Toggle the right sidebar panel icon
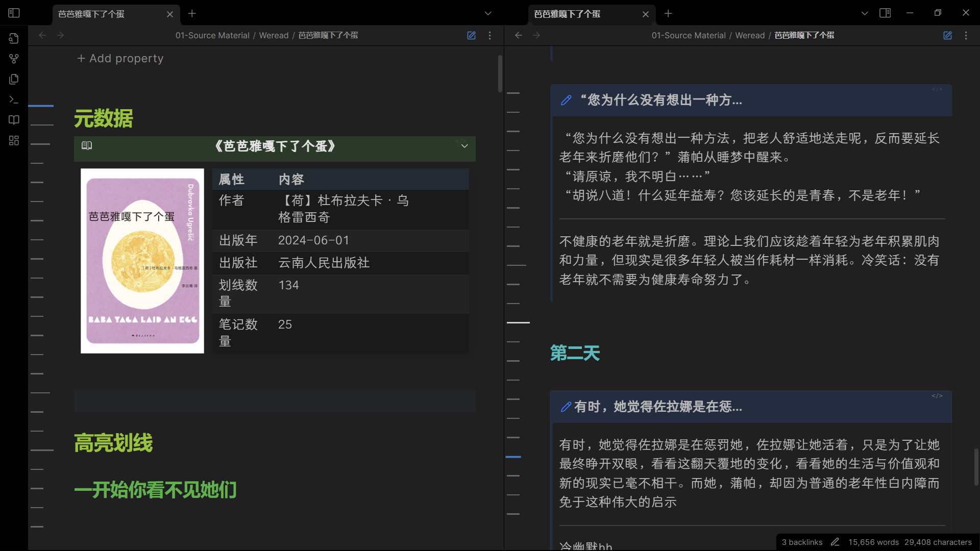980x551 pixels. coord(885,13)
